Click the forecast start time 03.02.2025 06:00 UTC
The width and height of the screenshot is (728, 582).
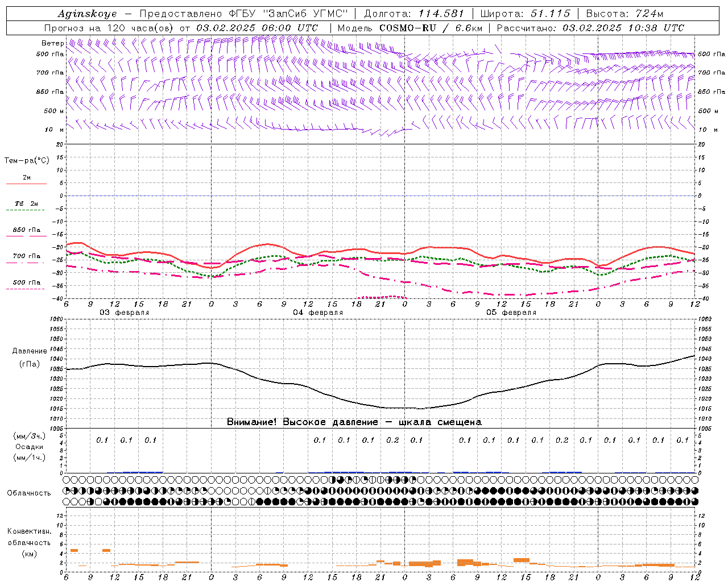257,28
